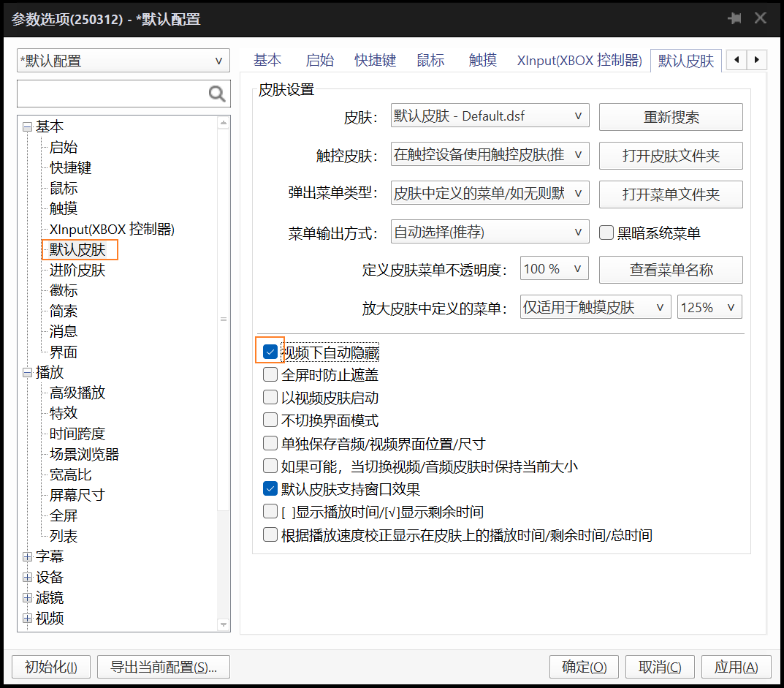Click the 取消(C) button
This screenshot has width=784, height=688.
coord(660,667)
